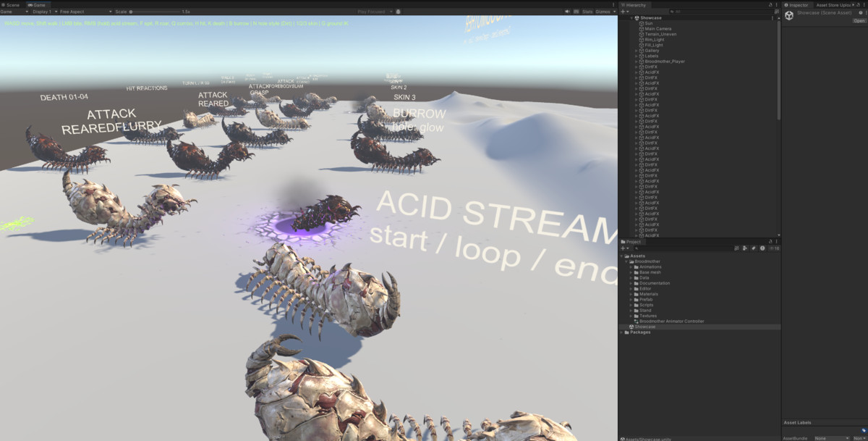The image size is (868, 441).
Task: Click the Sun GameObject cube icon
Action: pyautogui.click(x=641, y=23)
